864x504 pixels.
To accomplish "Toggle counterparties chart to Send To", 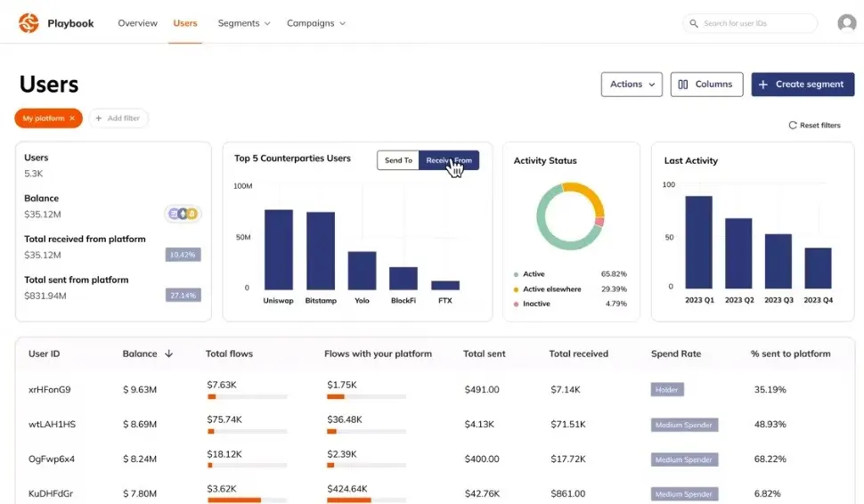I will [x=397, y=160].
